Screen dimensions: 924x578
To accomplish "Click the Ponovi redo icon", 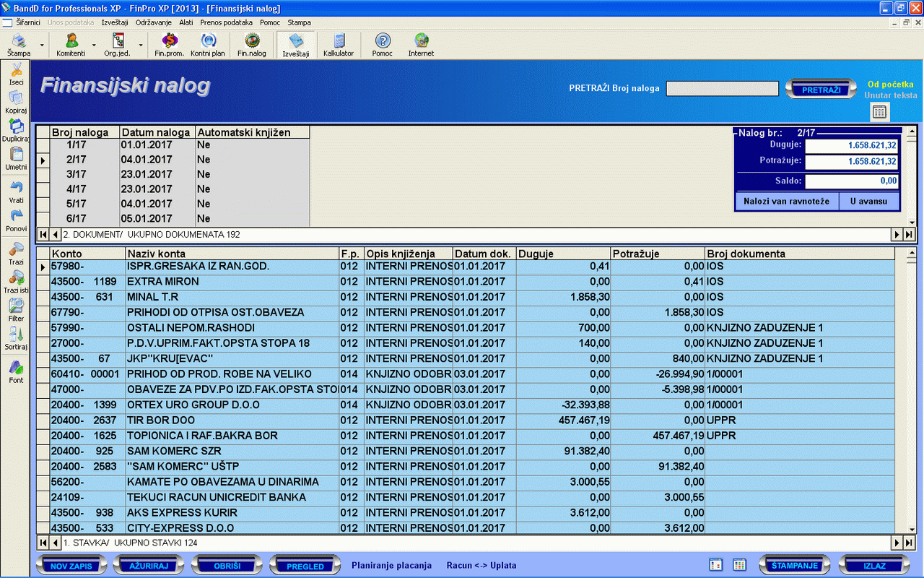I will tap(16, 220).
